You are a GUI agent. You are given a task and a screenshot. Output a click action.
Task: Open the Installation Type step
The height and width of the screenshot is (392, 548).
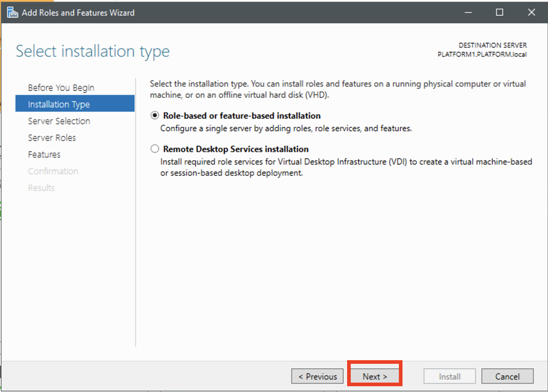pos(75,104)
